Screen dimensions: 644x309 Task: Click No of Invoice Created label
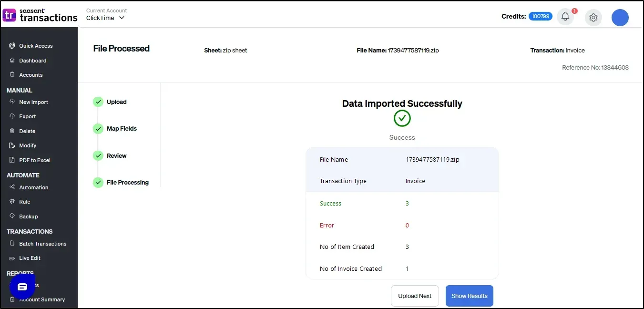[x=351, y=268]
